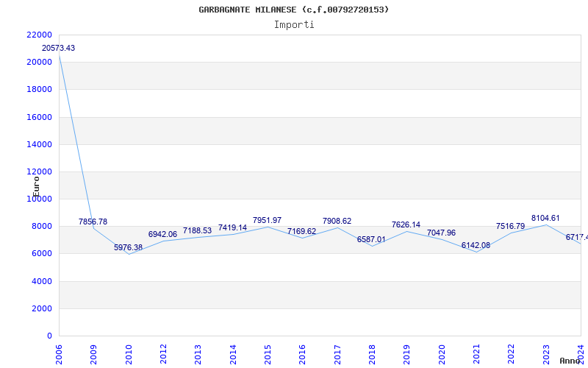588x368 pixels.
Task: Click the x-axis year 2012
Action: (163, 355)
